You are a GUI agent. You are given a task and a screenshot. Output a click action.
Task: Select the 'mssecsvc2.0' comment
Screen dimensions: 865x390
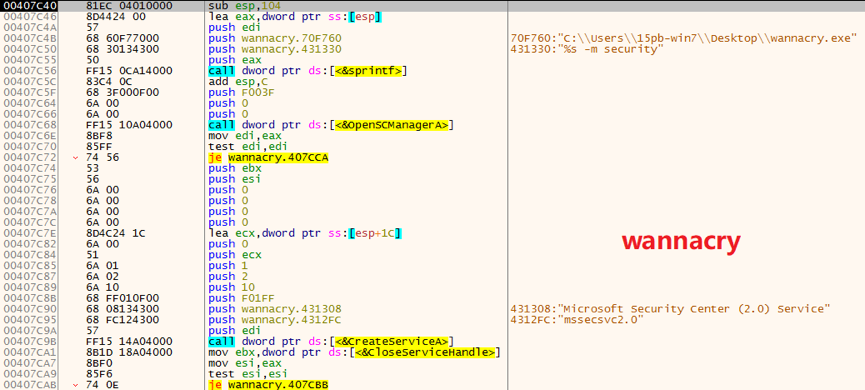coord(578,320)
